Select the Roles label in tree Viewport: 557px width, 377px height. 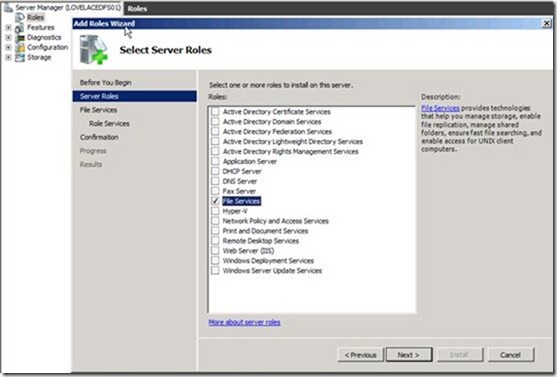(36, 17)
